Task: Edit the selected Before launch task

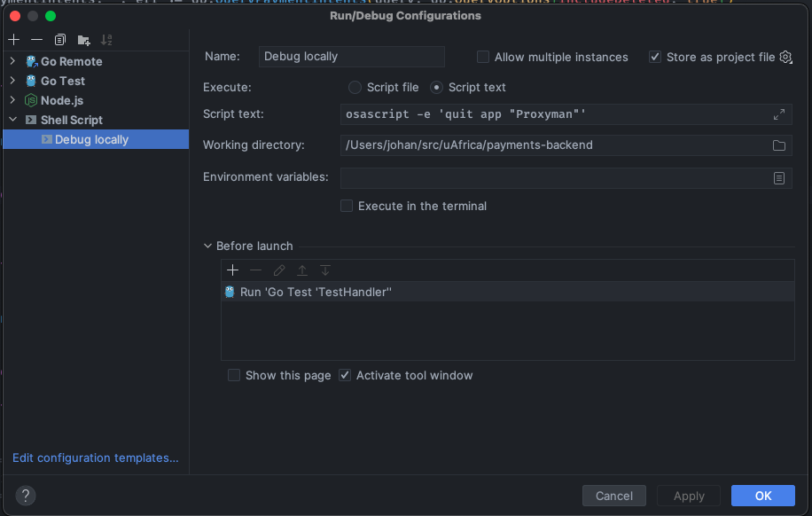Action: (279, 270)
